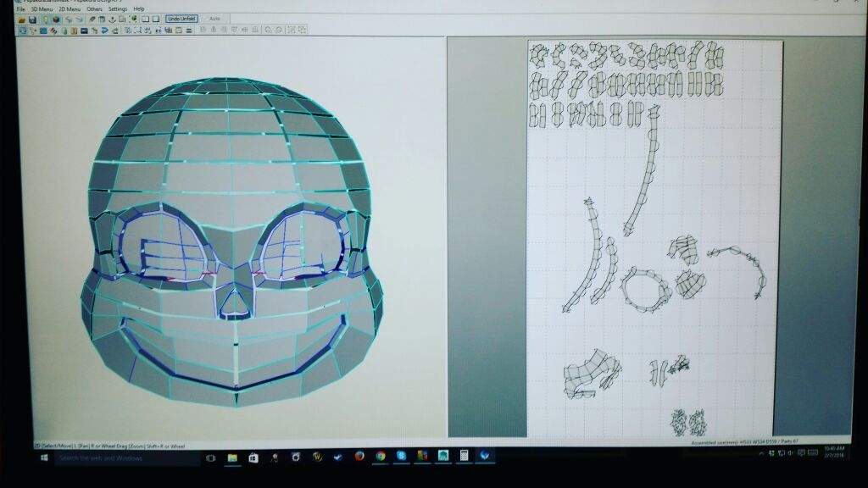Open Firefox from the taskbar
This screenshot has width=868, height=488.
(359, 456)
